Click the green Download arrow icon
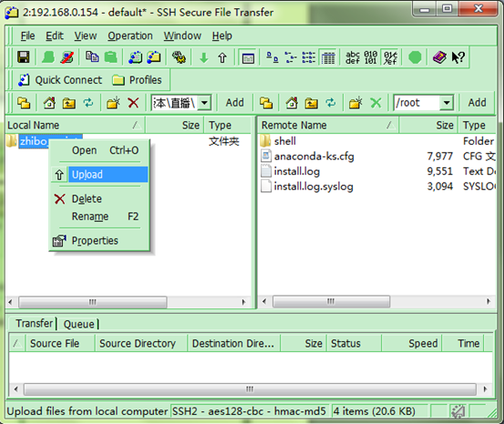 pos(204,58)
